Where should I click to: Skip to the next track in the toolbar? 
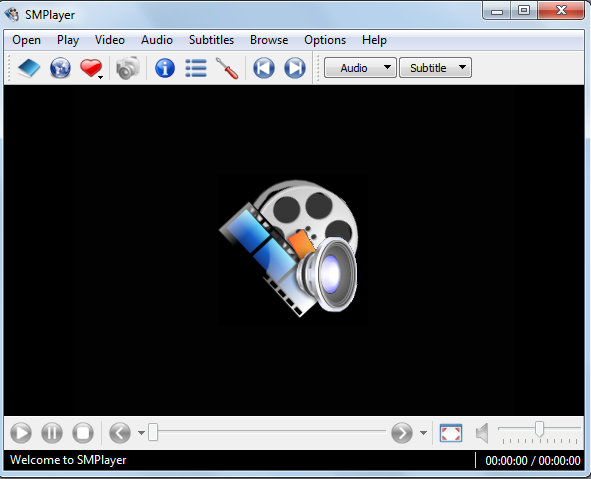[x=295, y=68]
